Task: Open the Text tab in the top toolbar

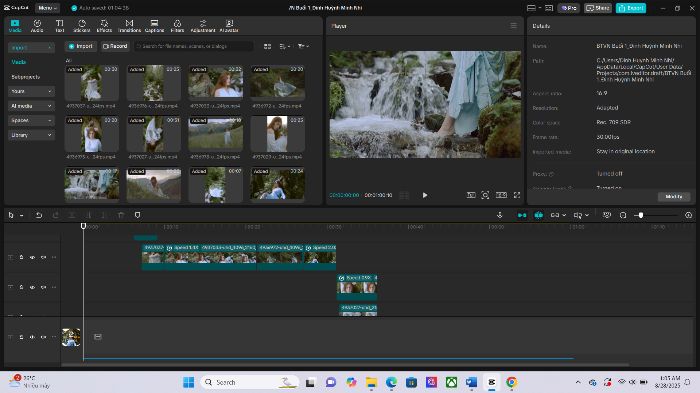Action: point(59,26)
